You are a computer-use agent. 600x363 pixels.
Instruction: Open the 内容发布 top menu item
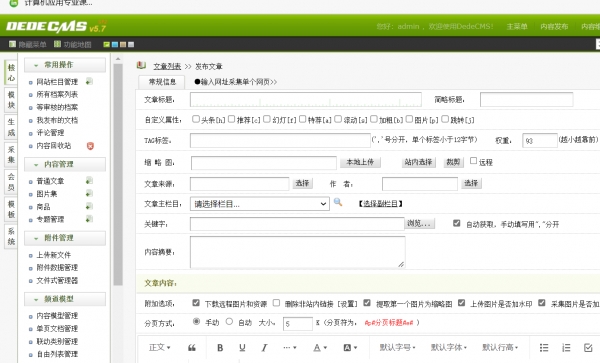[554, 26]
